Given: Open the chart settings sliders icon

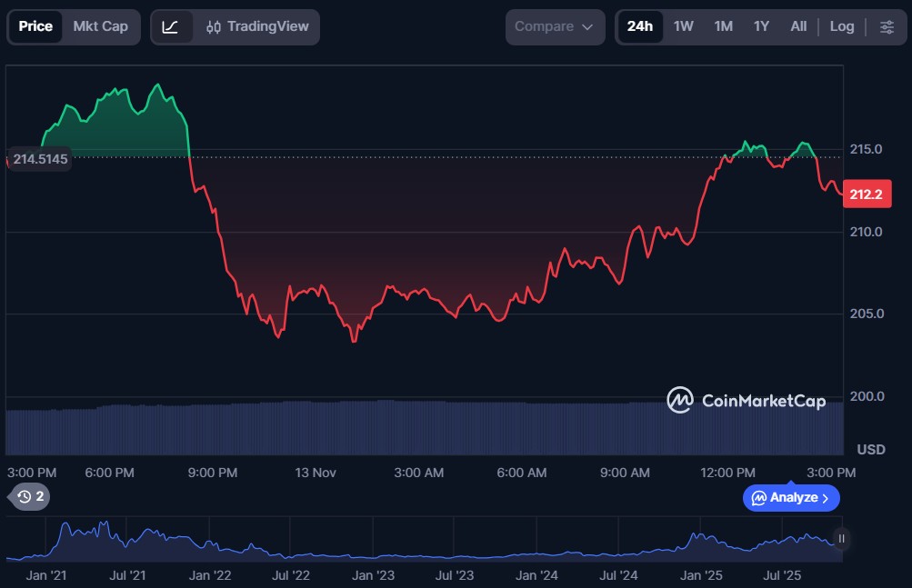Looking at the screenshot, I should pos(887,26).
